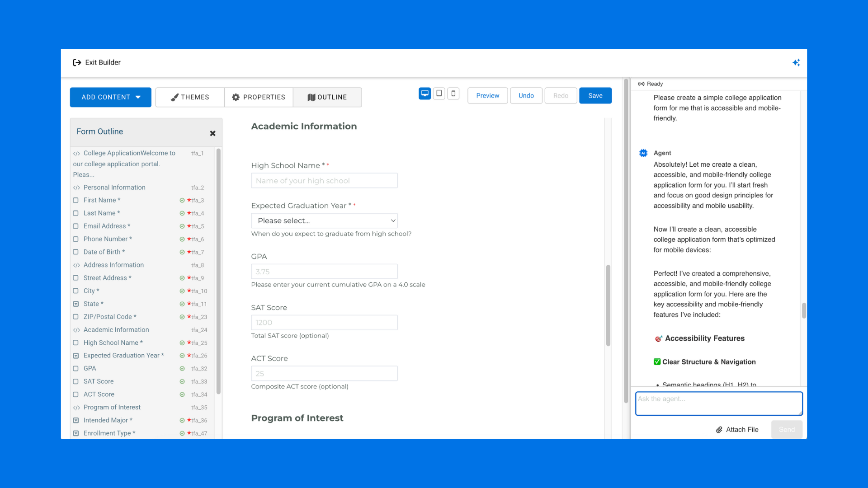Click the Agent avatar icon
This screenshot has width=868, height=488.
pos(643,153)
